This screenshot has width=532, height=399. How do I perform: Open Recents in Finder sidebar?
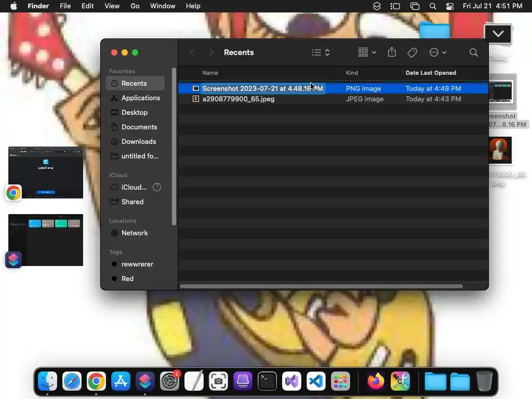tap(135, 84)
